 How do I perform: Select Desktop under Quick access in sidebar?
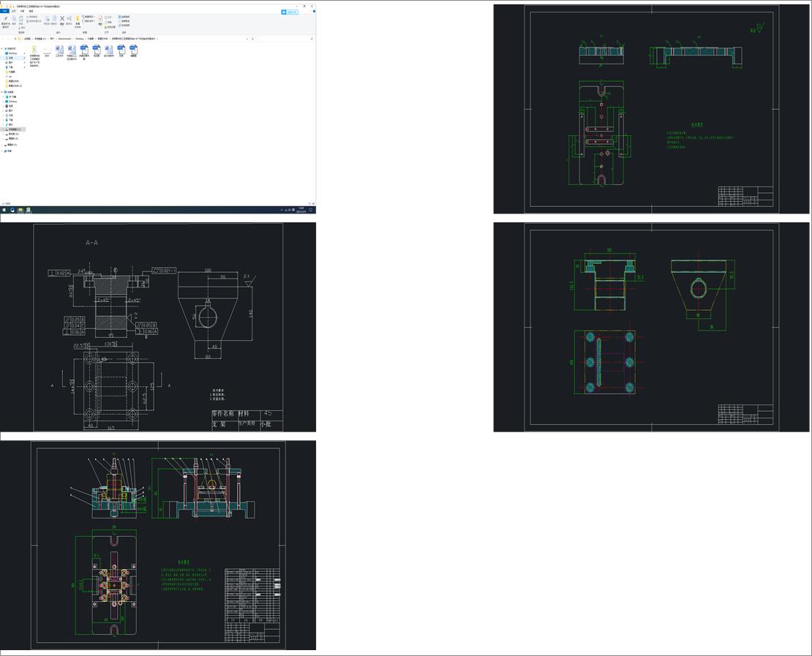(13, 53)
